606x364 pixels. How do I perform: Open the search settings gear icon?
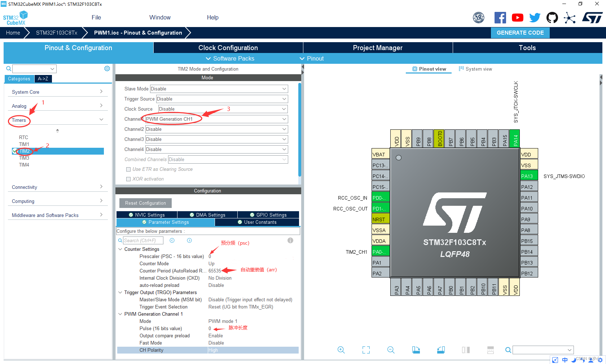point(107,68)
